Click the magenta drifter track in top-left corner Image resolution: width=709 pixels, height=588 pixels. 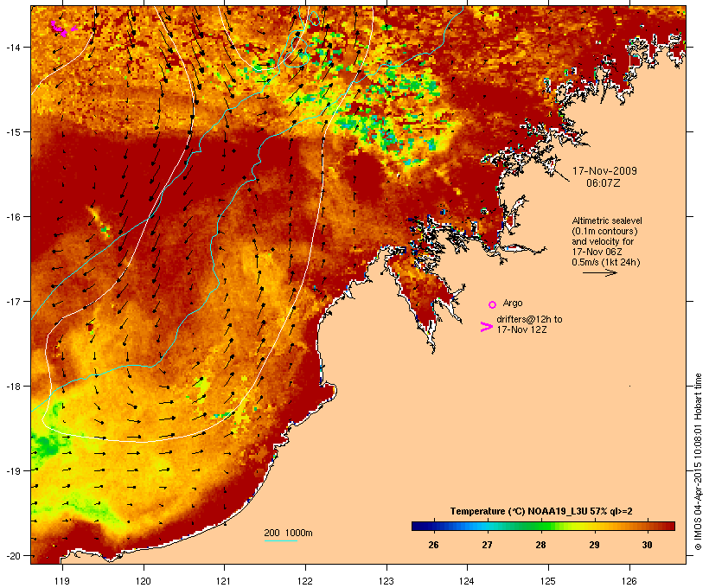click(x=62, y=28)
